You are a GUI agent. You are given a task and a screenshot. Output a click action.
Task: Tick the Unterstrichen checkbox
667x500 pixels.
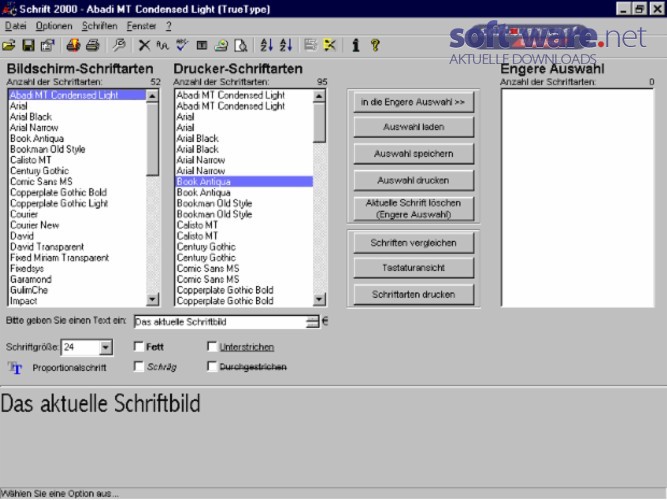click(x=212, y=347)
